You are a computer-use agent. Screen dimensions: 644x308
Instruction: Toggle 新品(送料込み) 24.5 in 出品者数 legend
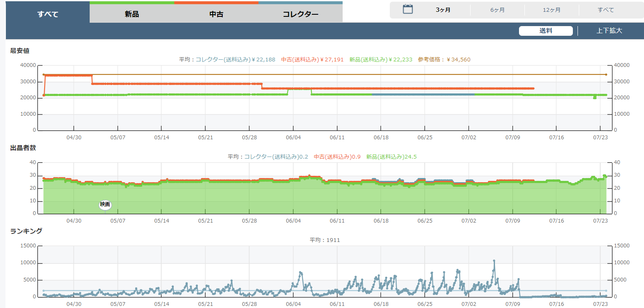click(391, 157)
